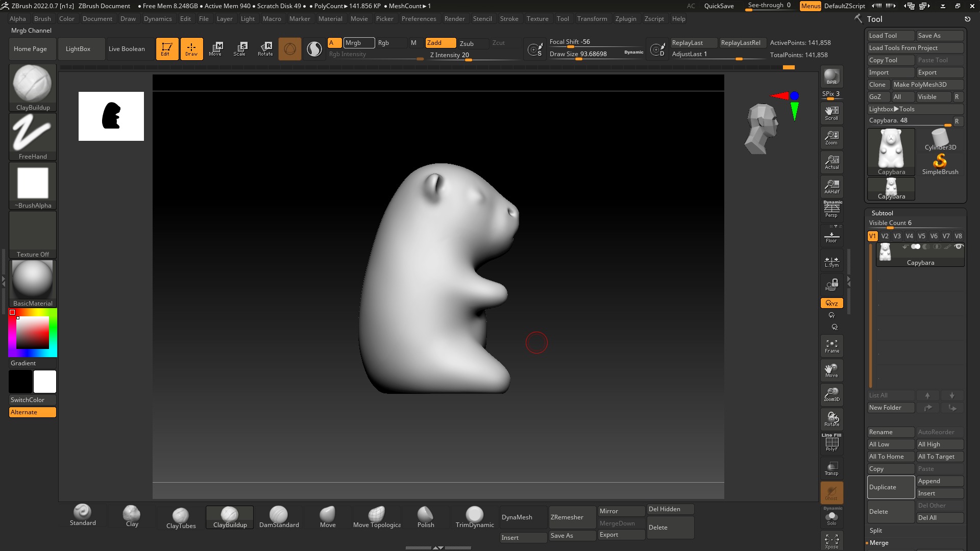Click Load Tool button

(891, 36)
